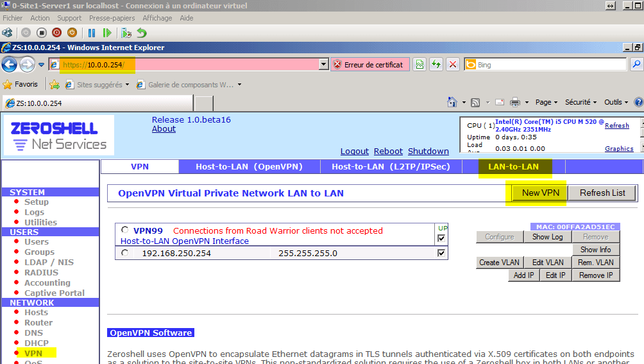Click the green Reset/Resume play icon
The width and height of the screenshot is (644, 364).
106,33
